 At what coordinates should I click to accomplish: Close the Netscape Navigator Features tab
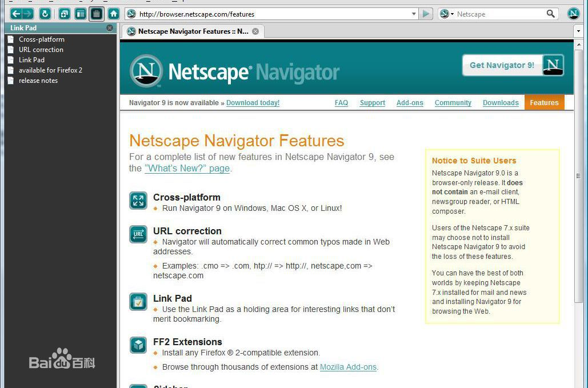[x=255, y=31]
